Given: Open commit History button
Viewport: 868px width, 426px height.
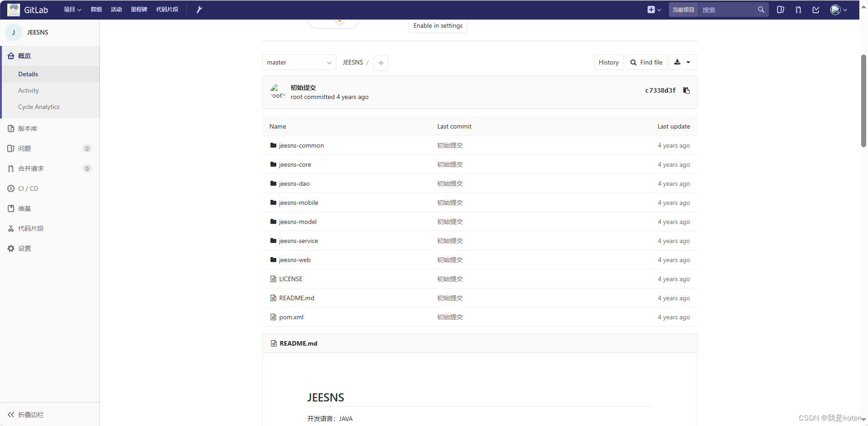Looking at the screenshot, I should [609, 62].
